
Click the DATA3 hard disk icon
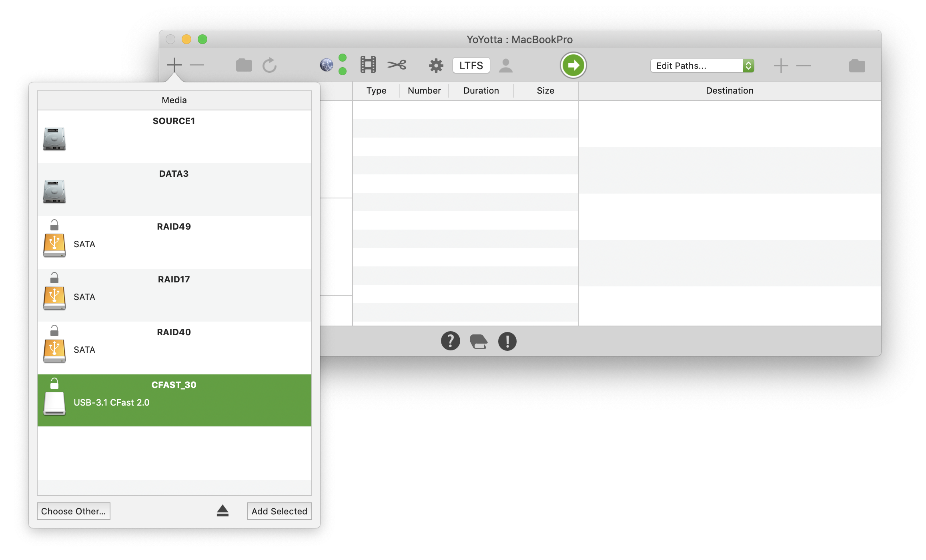[54, 192]
